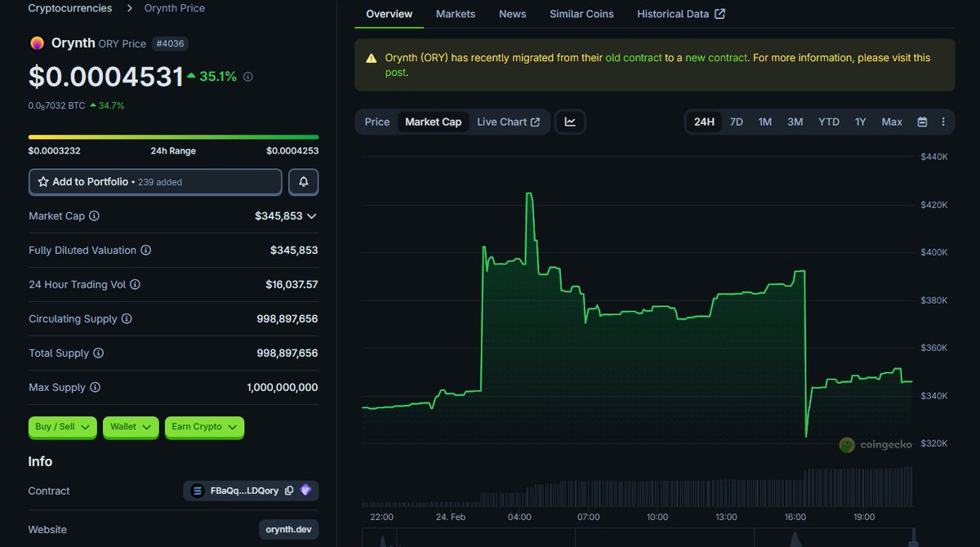The image size is (980, 547).
Task: Select the 1M time range
Action: click(x=764, y=122)
